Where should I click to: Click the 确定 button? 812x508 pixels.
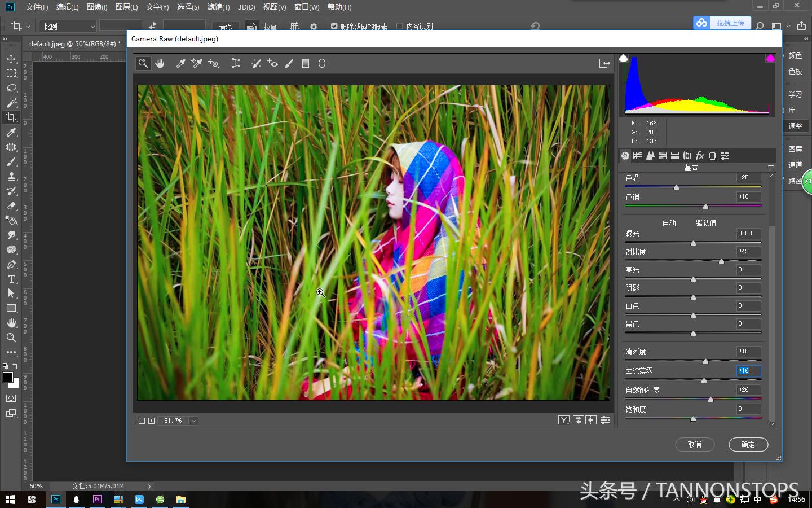[748, 445]
